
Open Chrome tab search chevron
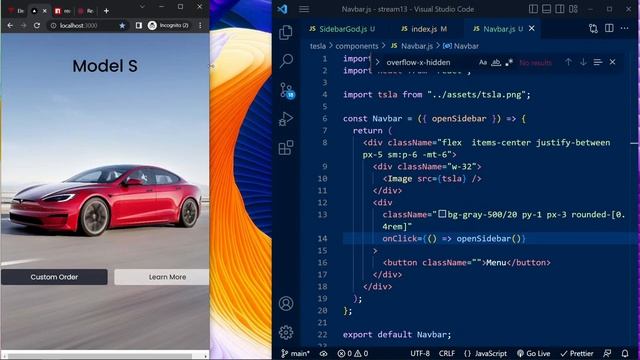tap(142, 7)
